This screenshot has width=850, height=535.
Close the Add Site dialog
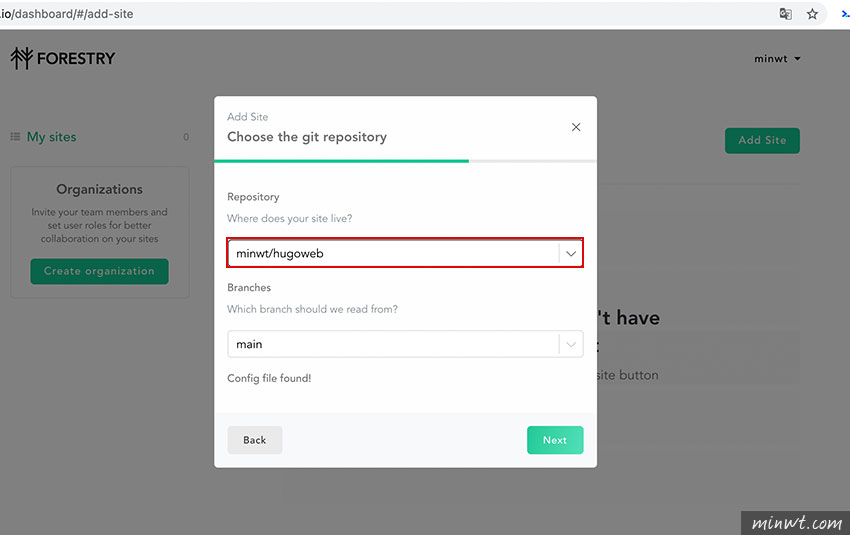coord(576,127)
